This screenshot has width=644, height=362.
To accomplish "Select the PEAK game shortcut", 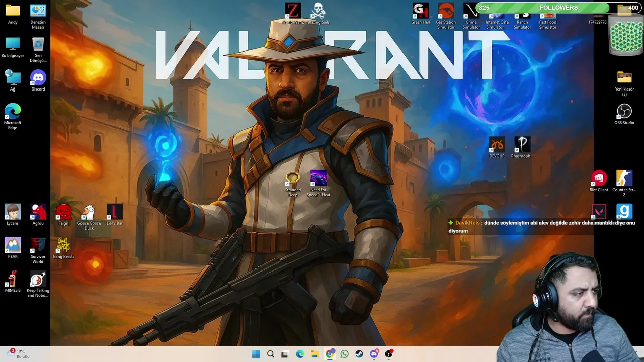I will [x=13, y=248].
